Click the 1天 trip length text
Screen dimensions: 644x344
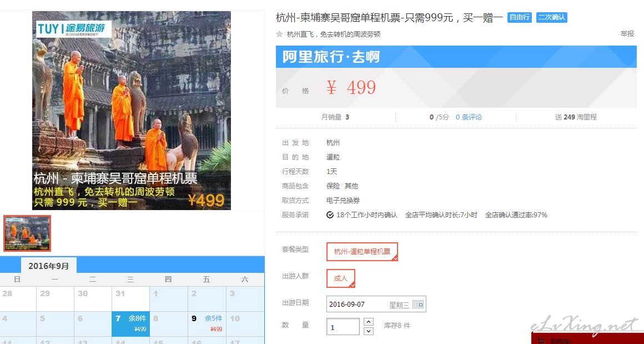click(331, 171)
